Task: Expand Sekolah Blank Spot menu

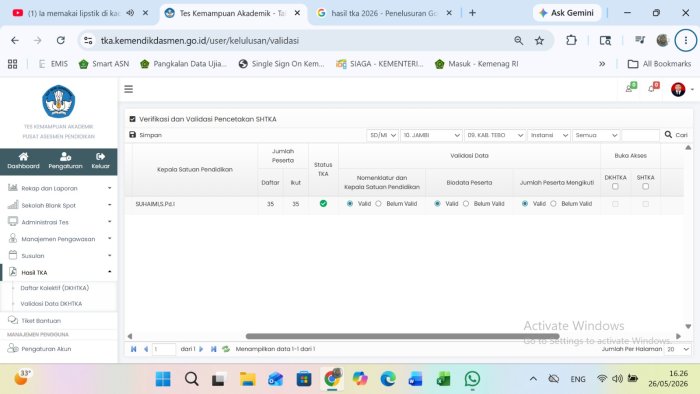Action: (59, 205)
